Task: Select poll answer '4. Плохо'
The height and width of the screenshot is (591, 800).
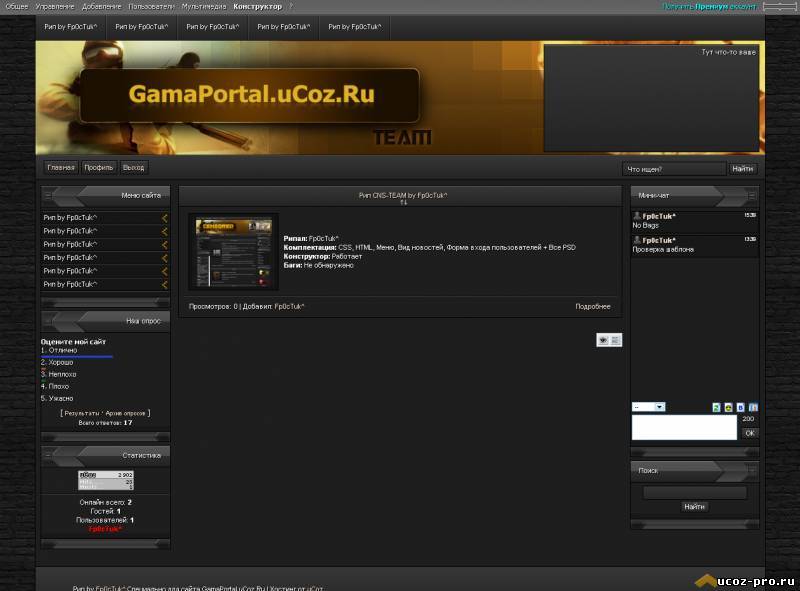Action: pyautogui.click(x=55, y=387)
